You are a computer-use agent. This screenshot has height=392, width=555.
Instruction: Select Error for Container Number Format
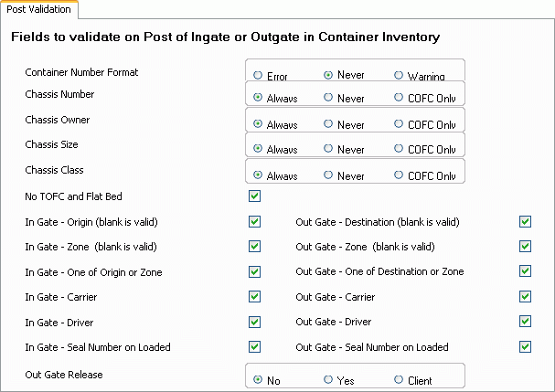[259, 76]
